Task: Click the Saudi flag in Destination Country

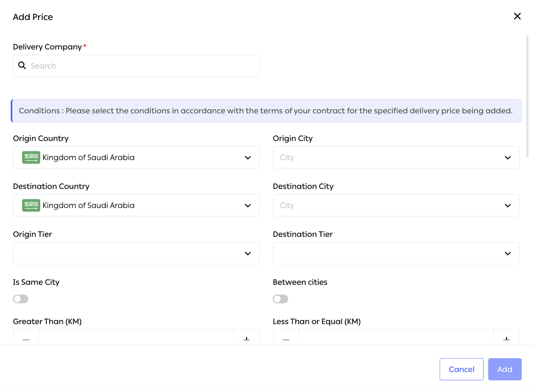Action: click(31, 205)
